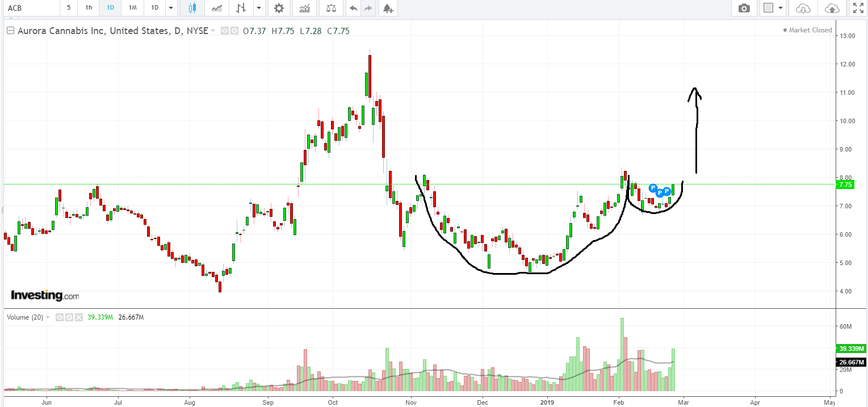This screenshot has height=407, width=868.
Task: Select the 1h interval
Action: (89, 8)
